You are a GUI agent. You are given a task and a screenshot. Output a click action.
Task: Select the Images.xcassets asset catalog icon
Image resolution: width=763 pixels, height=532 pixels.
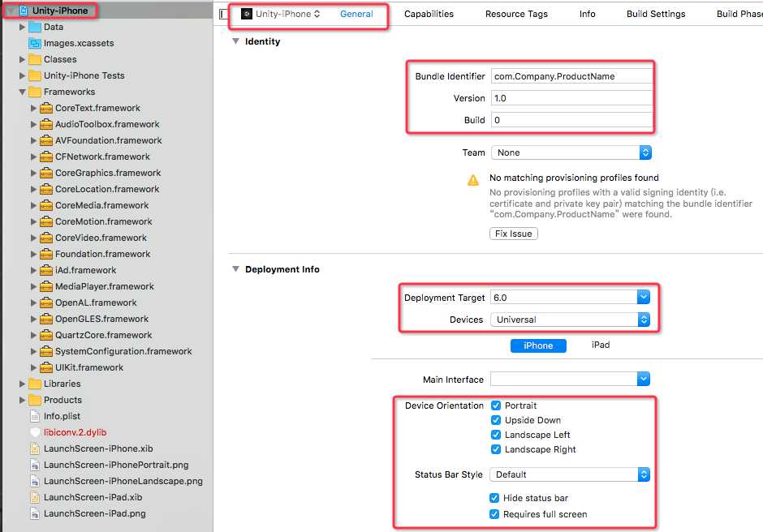pyautogui.click(x=35, y=43)
